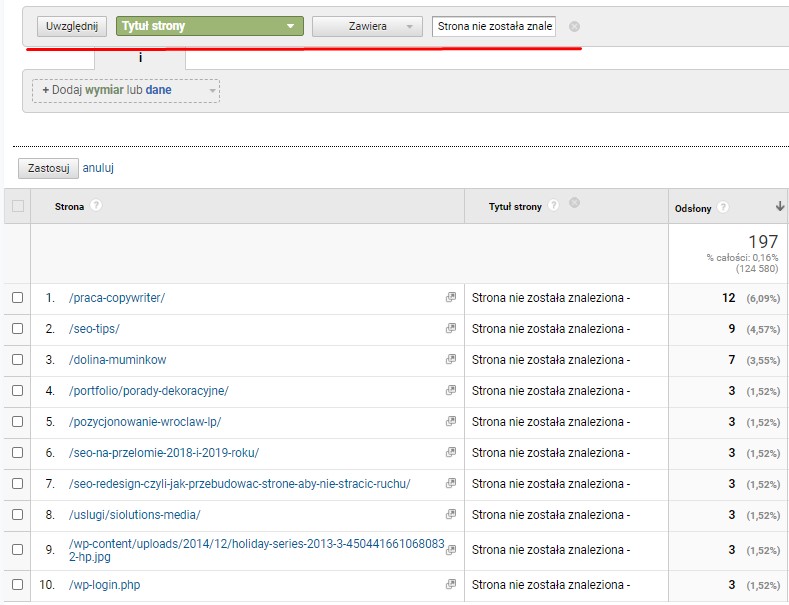The image size is (789, 605).
Task: Open /dolina-muminkow external link icon
Action: tap(451, 359)
